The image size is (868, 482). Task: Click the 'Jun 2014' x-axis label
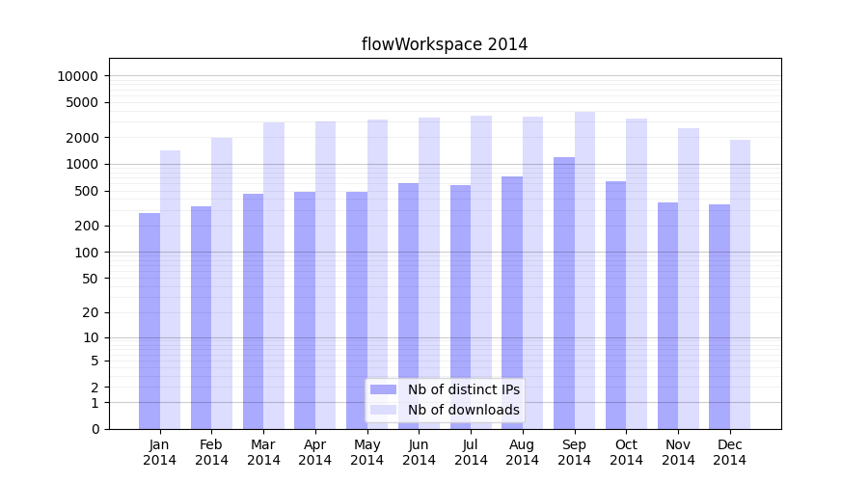[419, 452]
